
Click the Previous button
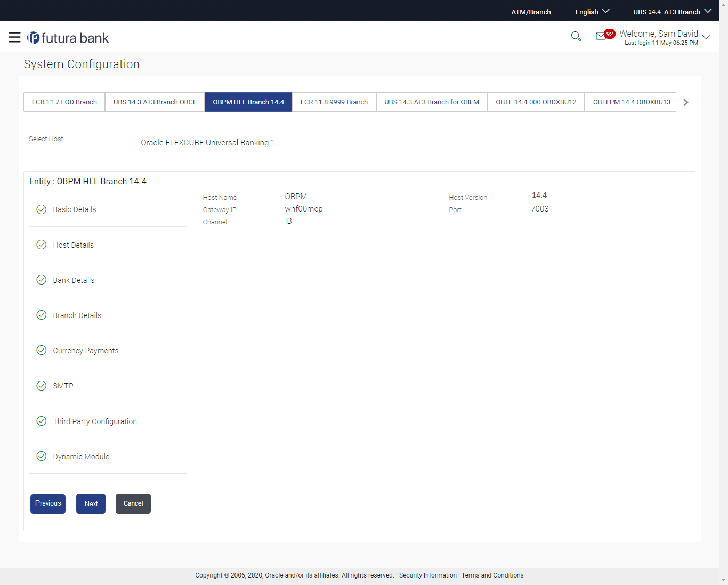click(x=48, y=503)
